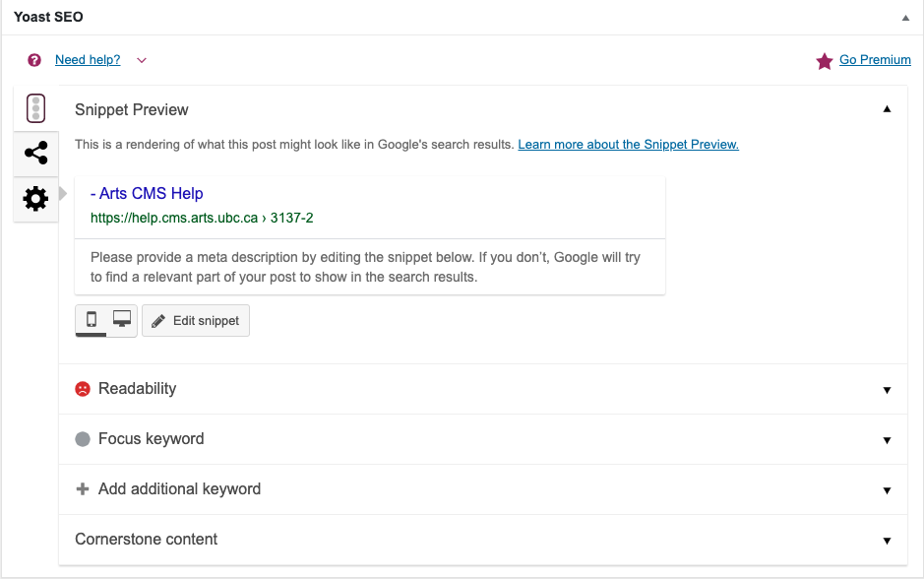Open the Need help? link
The image size is (924, 579).
[x=88, y=60]
